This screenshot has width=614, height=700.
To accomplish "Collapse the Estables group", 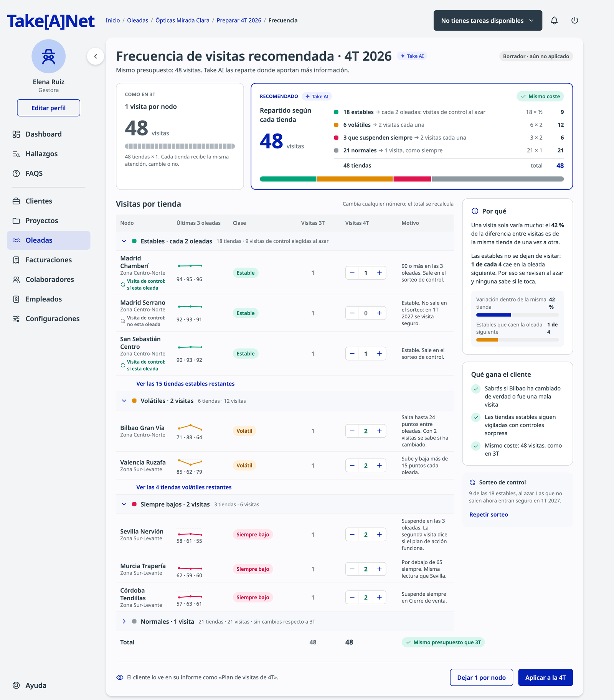I will 124,241.
